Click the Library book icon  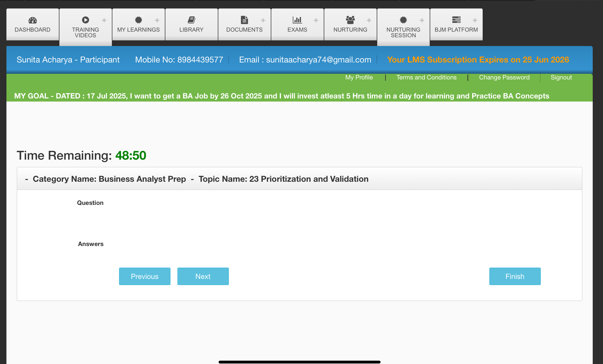191,20
